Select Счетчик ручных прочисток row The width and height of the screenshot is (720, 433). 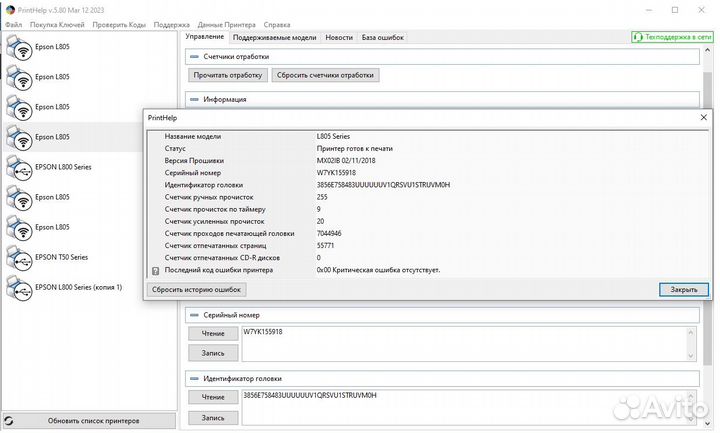[x=428, y=197]
